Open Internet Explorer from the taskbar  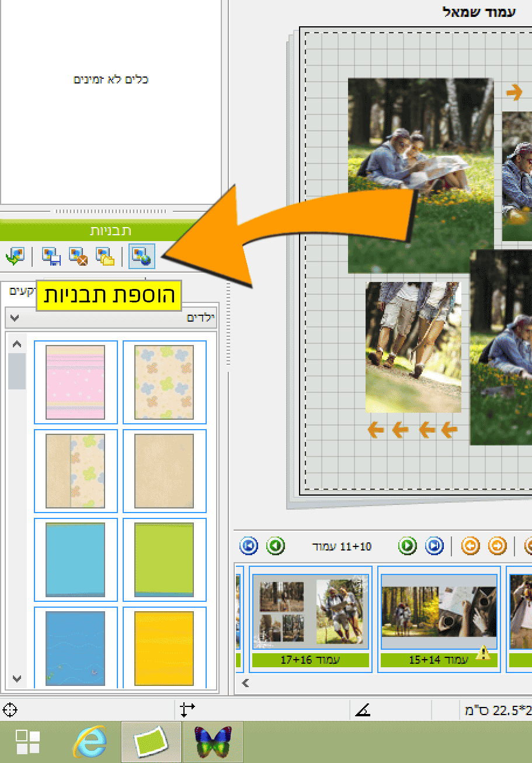click(89, 741)
